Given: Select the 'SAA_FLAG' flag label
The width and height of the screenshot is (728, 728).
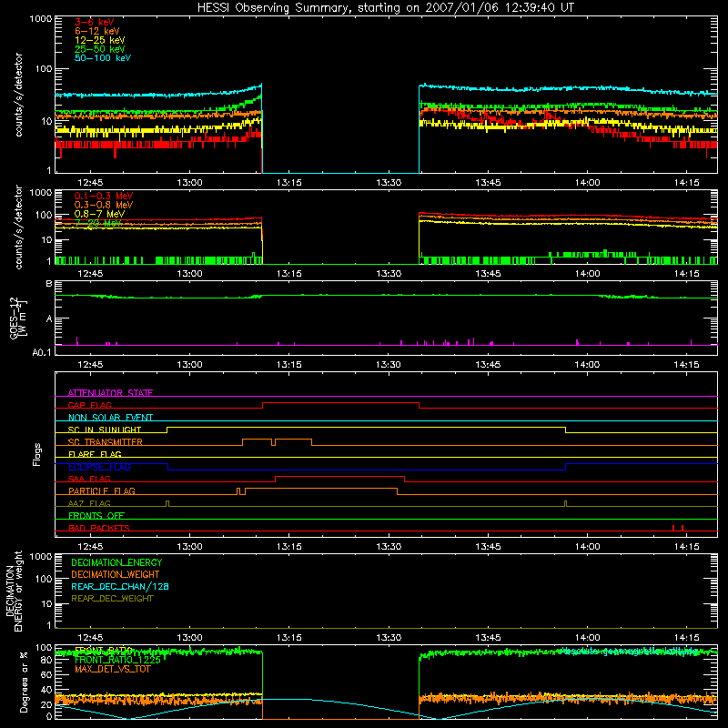Looking at the screenshot, I should pyautogui.click(x=89, y=479).
